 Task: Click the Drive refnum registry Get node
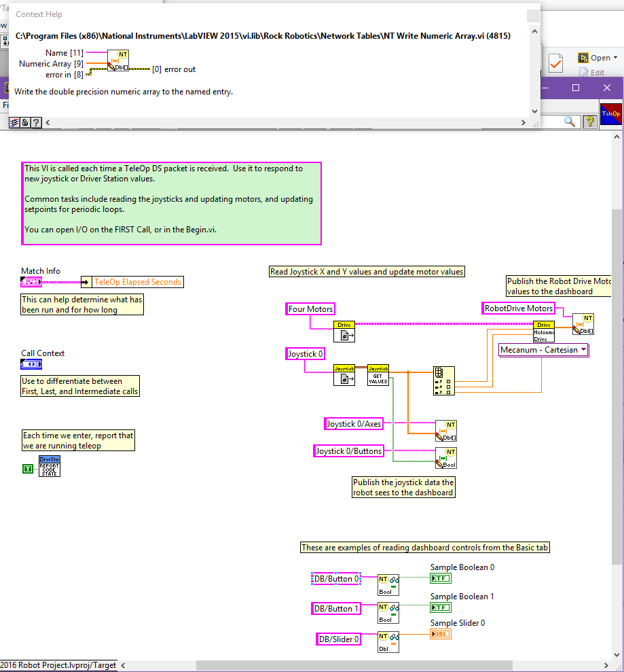click(x=344, y=332)
